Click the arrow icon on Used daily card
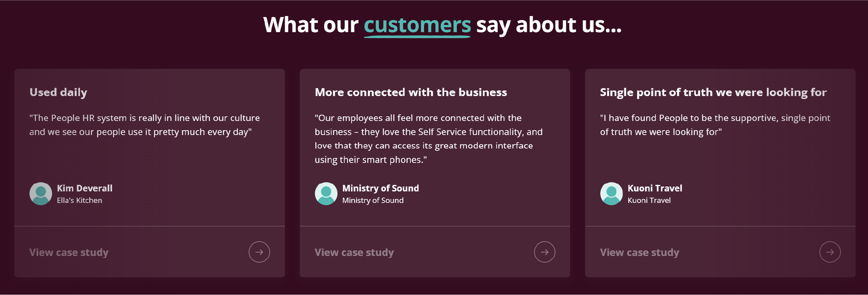Screen dimensions: 868x295 pyautogui.click(x=259, y=252)
